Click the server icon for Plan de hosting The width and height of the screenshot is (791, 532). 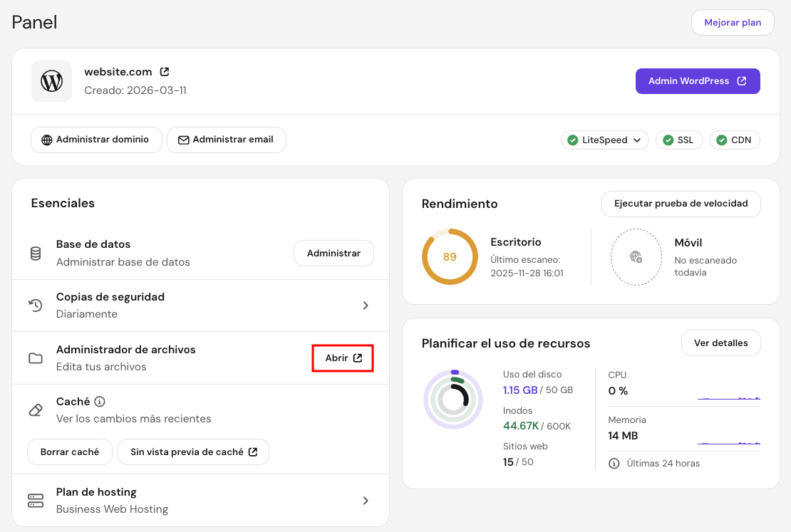pos(36,501)
